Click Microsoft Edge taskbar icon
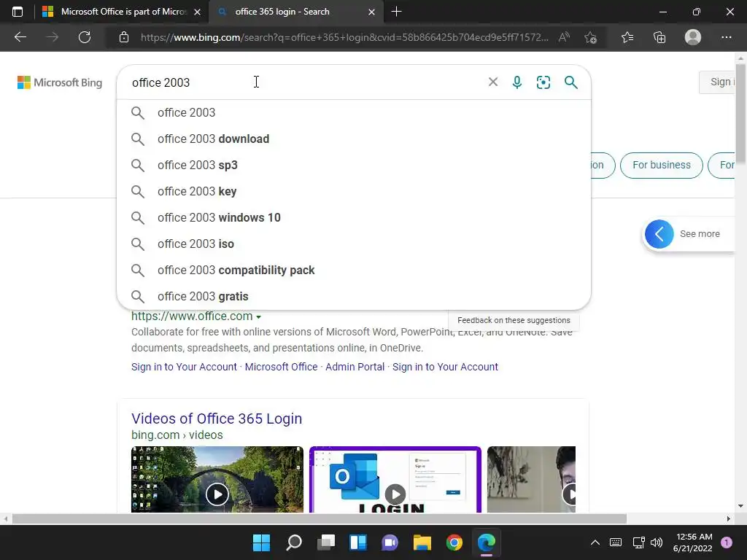 coord(487,542)
